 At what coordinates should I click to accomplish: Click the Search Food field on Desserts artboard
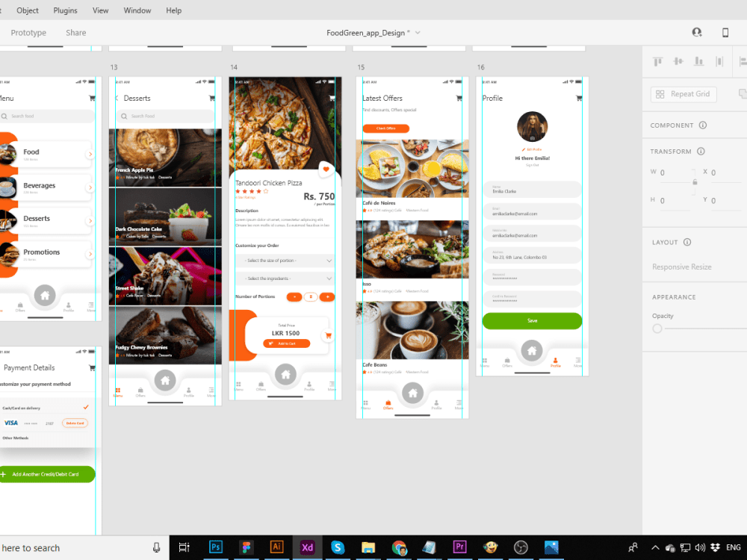click(x=165, y=116)
